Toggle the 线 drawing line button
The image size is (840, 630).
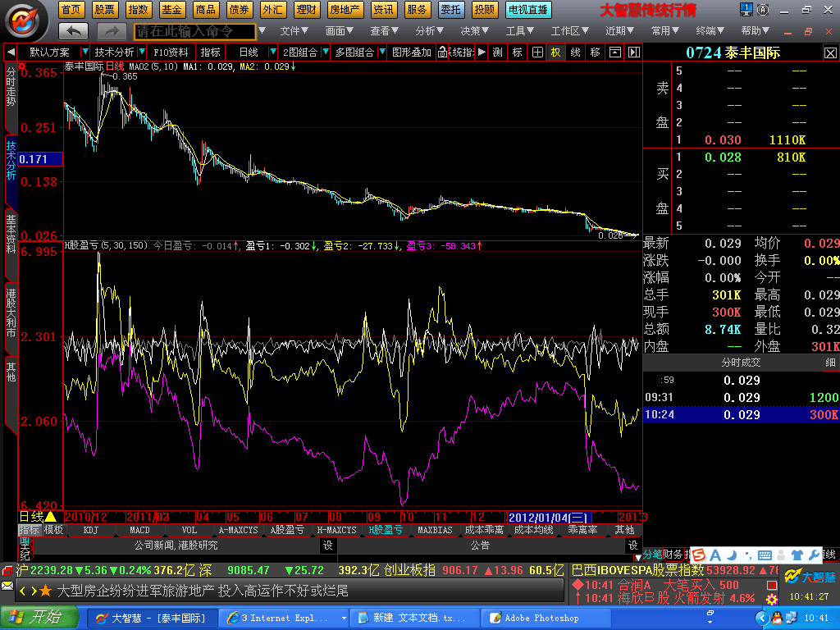point(575,52)
